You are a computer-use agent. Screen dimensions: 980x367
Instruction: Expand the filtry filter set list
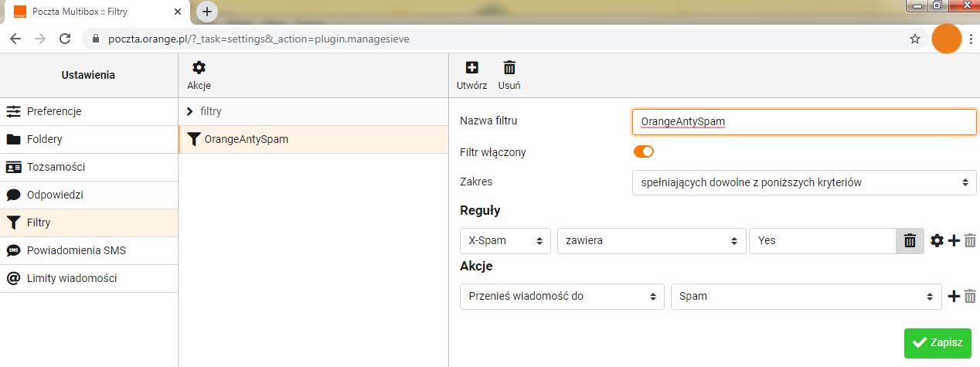pos(190,111)
